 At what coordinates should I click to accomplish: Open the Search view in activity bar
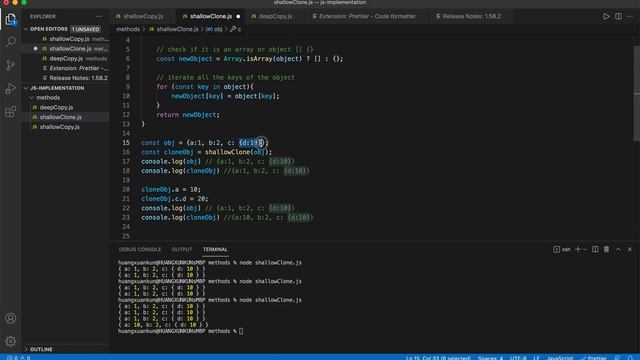11,42
